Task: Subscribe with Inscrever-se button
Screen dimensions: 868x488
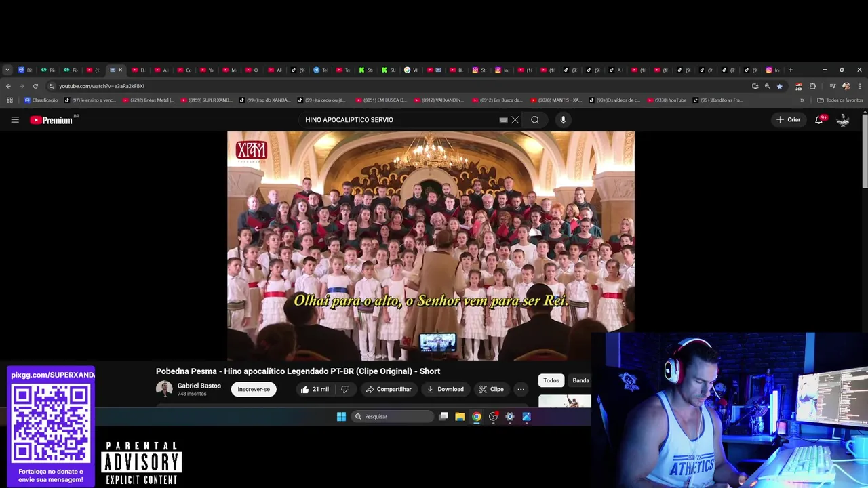Action: (x=254, y=390)
